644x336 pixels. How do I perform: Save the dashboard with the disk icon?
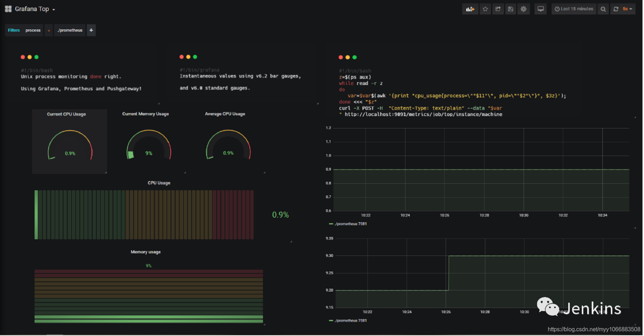pos(511,9)
